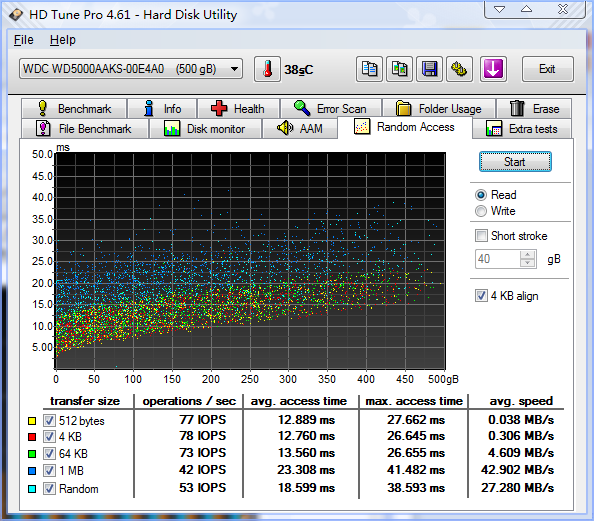Uncheck the 1 MB transfer size
614x521 pixels.
pos(49,469)
